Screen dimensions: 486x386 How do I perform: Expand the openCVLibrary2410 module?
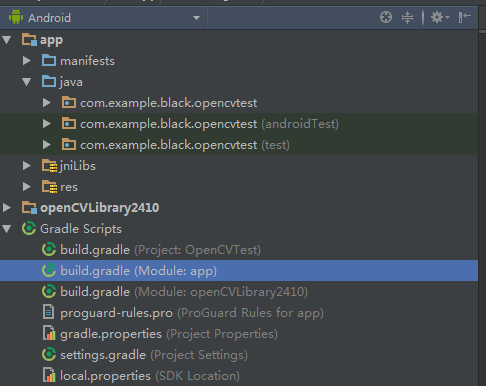click(x=7, y=208)
